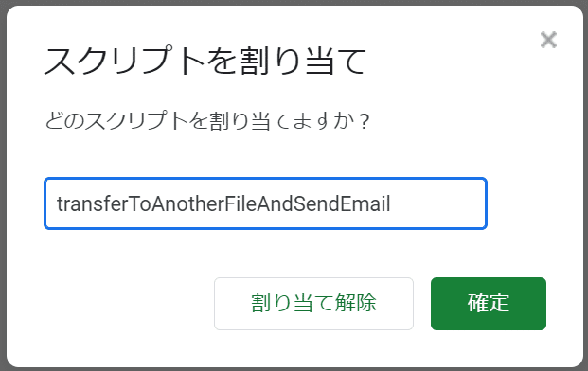This screenshot has width=588, height=371.
Task: Confirm script assignment with the green button
Action: pyautogui.click(x=489, y=304)
